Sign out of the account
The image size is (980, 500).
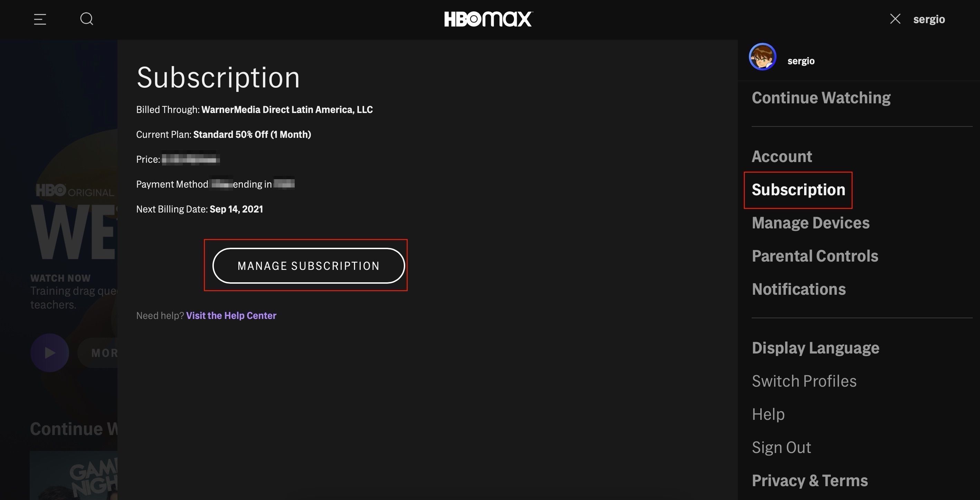tap(781, 447)
